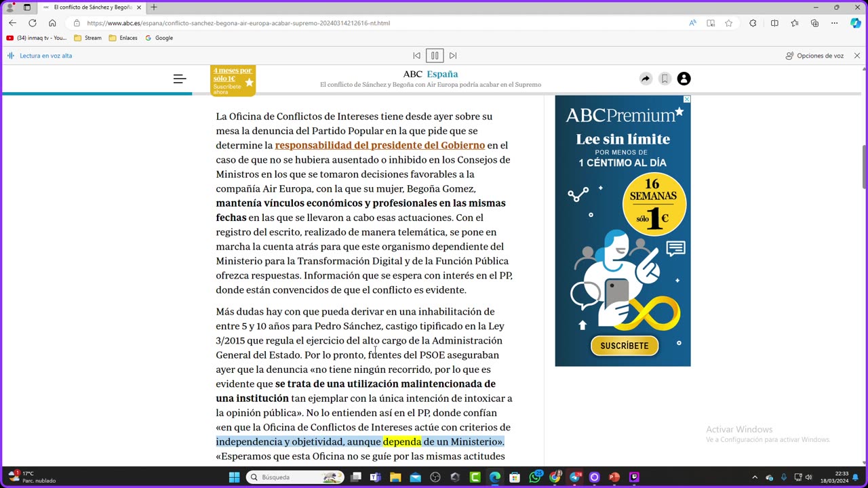The height and width of the screenshot is (488, 868).
Task: Click the ABC Premium ad banner image
Action: click(623, 230)
